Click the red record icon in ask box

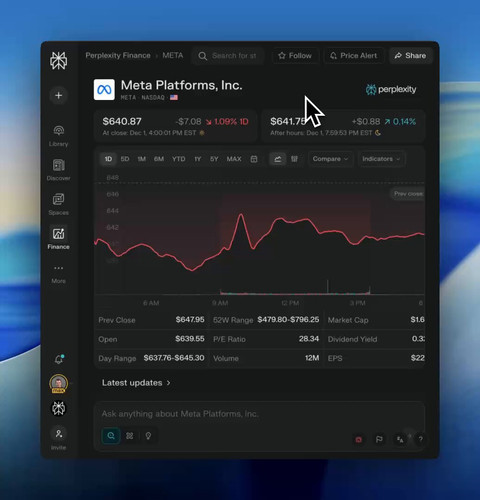[x=359, y=439]
